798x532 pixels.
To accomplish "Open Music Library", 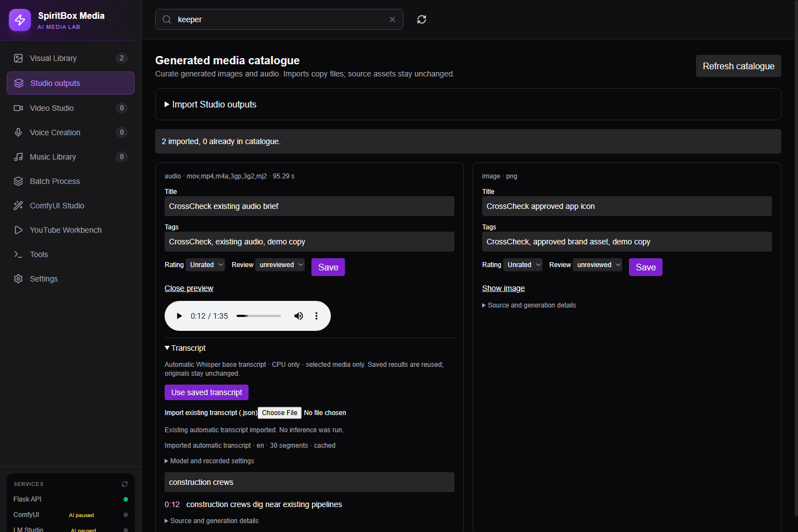I will click(x=70, y=157).
